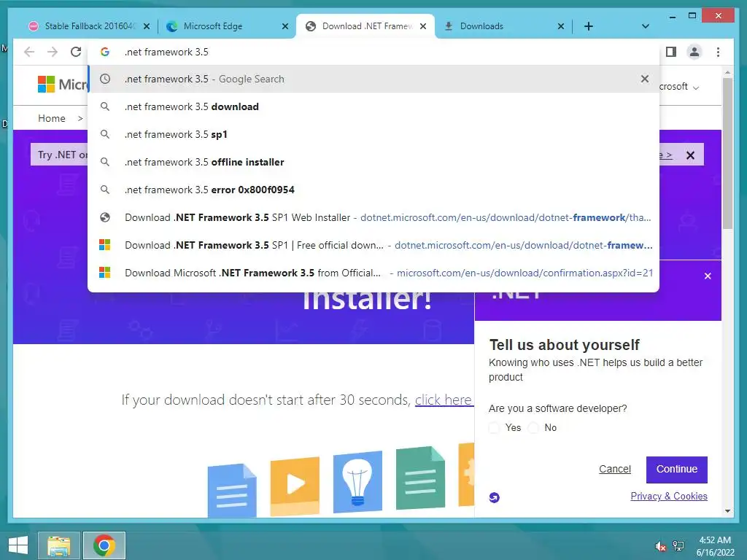Open Chrome's three-dot menu
Viewport: 747px width, 560px height.
pyautogui.click(x=718, y=52)
